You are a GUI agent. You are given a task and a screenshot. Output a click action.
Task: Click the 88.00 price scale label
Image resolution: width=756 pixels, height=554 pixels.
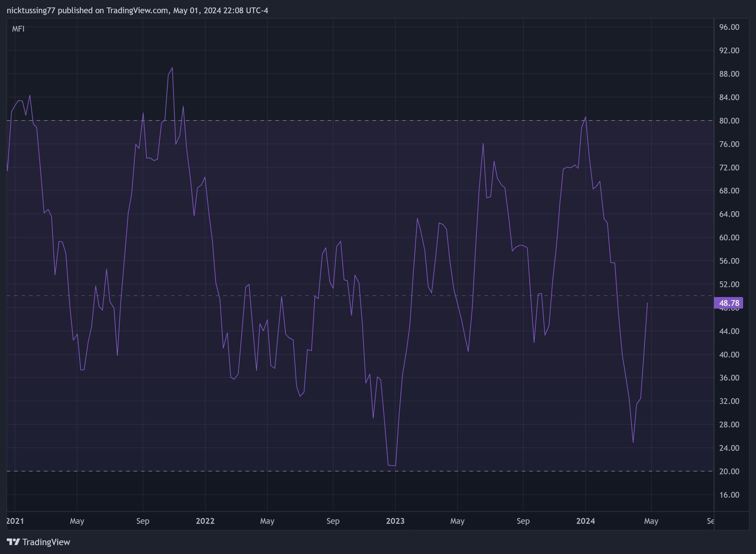pyautogui.click(x=729, y=74)
